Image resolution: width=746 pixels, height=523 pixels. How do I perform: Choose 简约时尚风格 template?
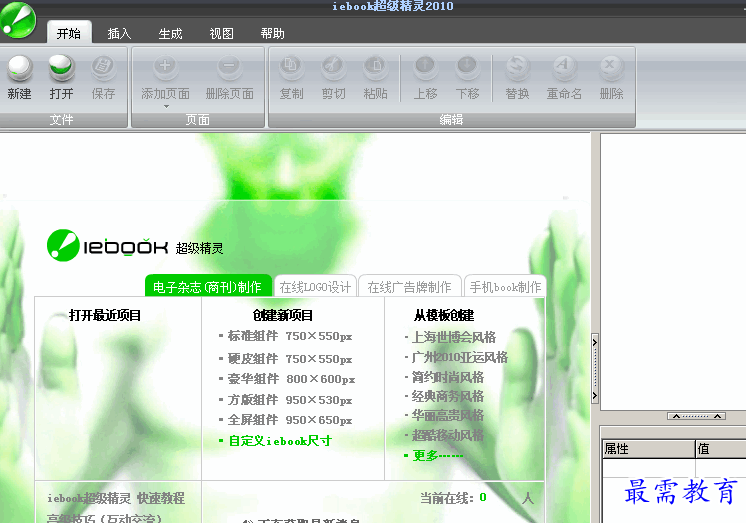point(448,377)
